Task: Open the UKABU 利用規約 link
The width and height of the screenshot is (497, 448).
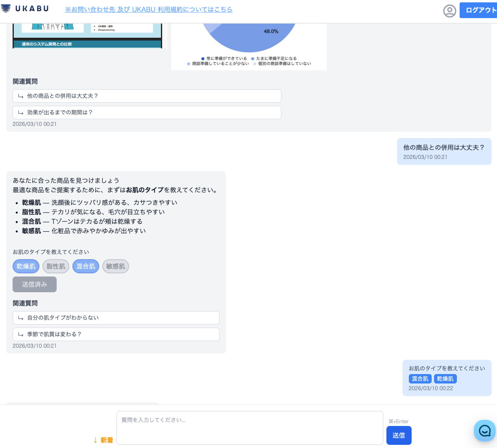Action: pos(149,9)
